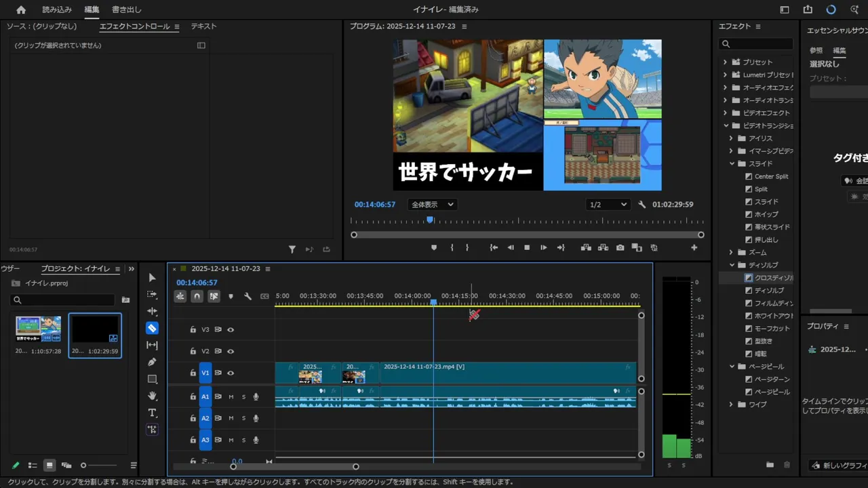The image size is (868, 488).
Task: Click the Share icon in top bar
Action: pos(808,9)
